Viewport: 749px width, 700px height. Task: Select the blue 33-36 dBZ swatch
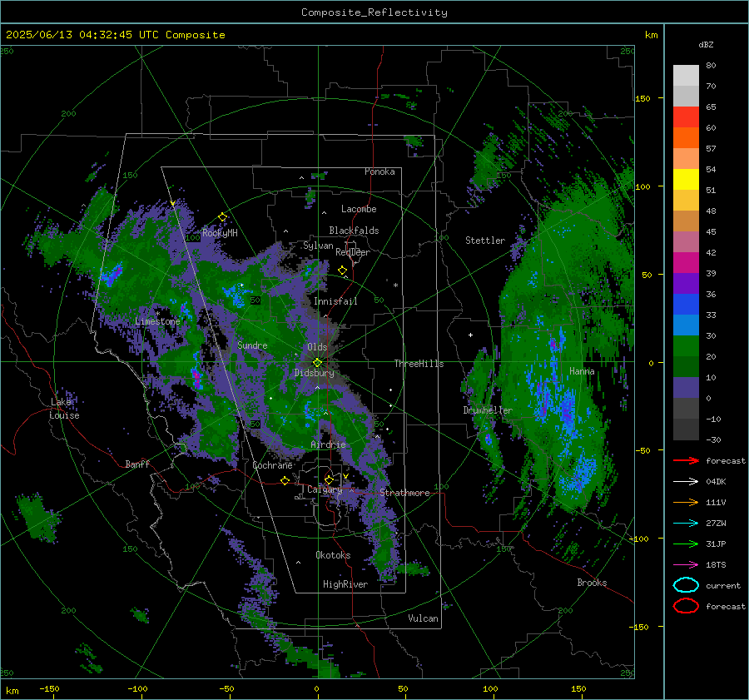pyautogui.click(x=686, y=304)
